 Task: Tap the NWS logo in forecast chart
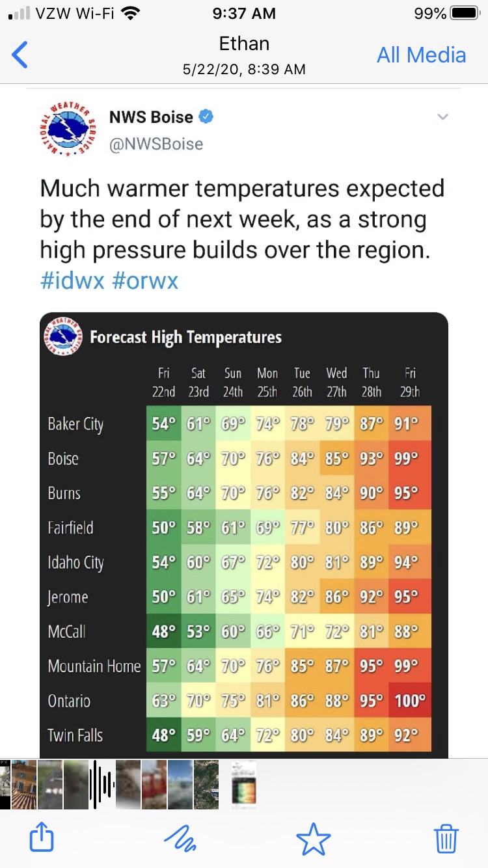coord(64,336)
